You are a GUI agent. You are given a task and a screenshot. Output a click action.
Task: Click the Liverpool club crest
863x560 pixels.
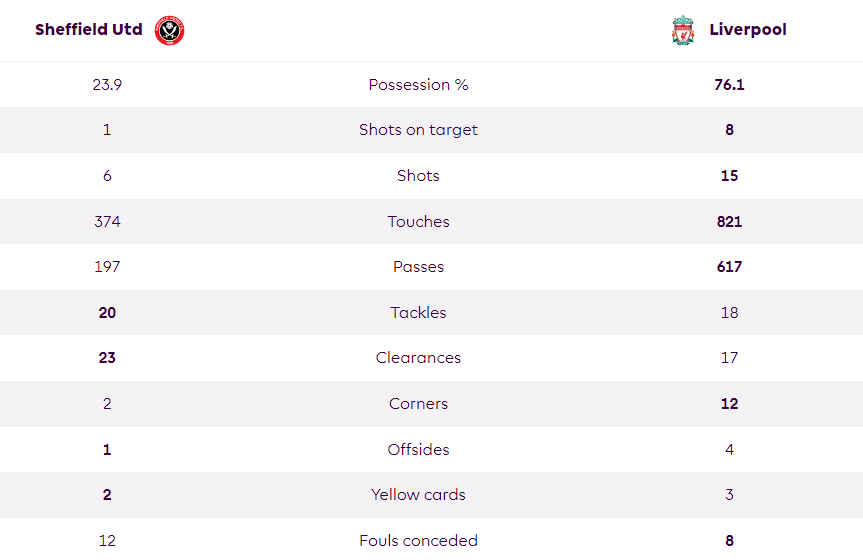pyautogui.click(x=682, y=30)
